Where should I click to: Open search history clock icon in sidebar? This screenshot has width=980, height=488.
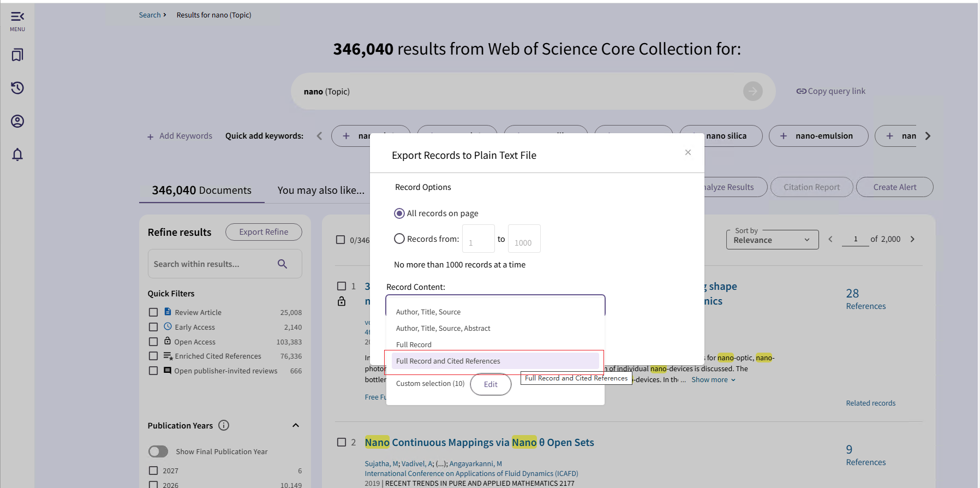17,88
